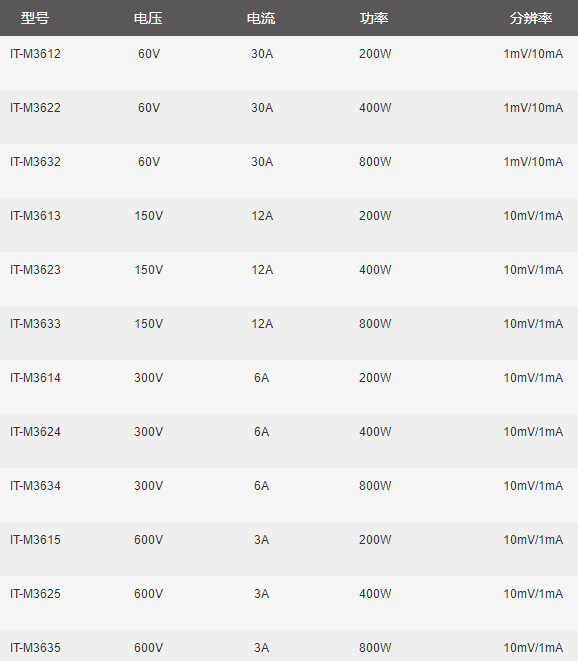Click the 功率 column header

click(374, 18)
